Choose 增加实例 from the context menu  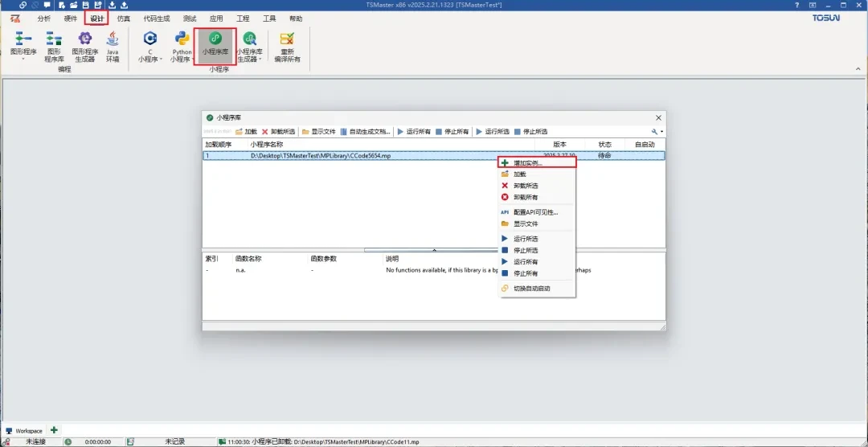[x=528, y=162]
